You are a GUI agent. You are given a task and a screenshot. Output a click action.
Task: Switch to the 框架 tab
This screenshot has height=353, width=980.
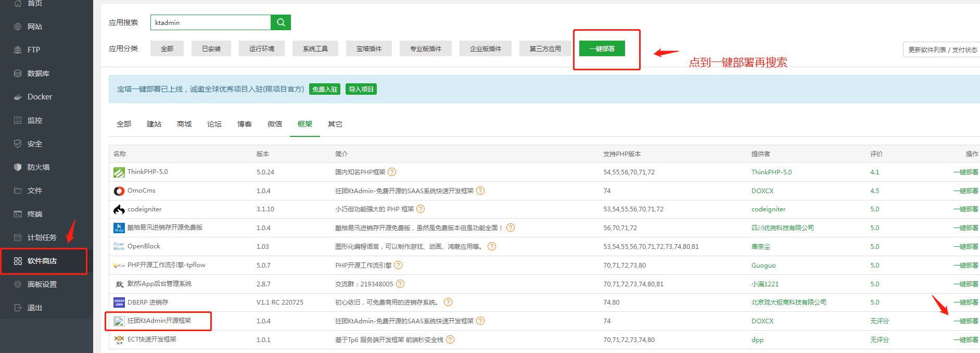tap(305, 124)
